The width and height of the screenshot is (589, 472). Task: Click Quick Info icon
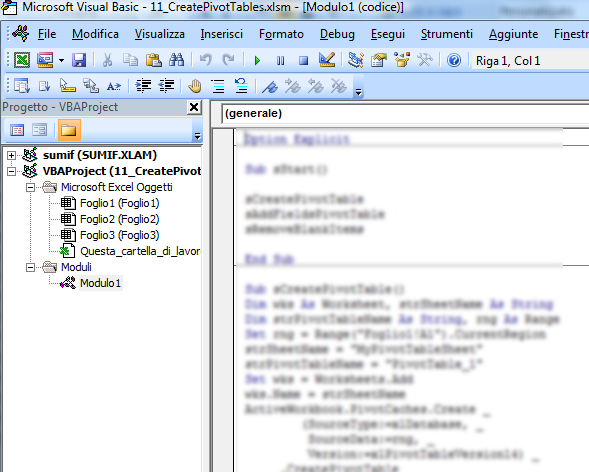68,86
